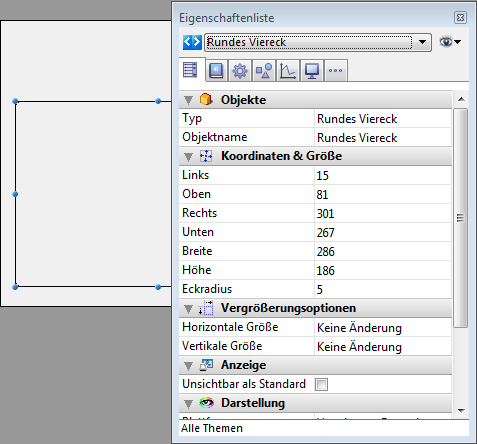Open the Rundes Viereck object dropdown
The width and height of the screenshot is (477, 444).
click(318, 42)
